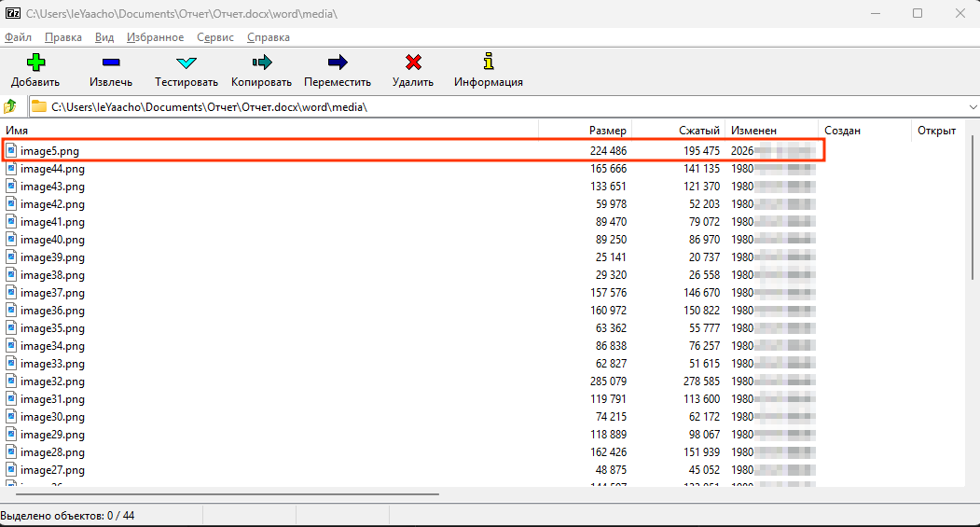Click the Тестировать (Test) toolbar icon
Screen dimensions: 980x527
pos(186,62)
